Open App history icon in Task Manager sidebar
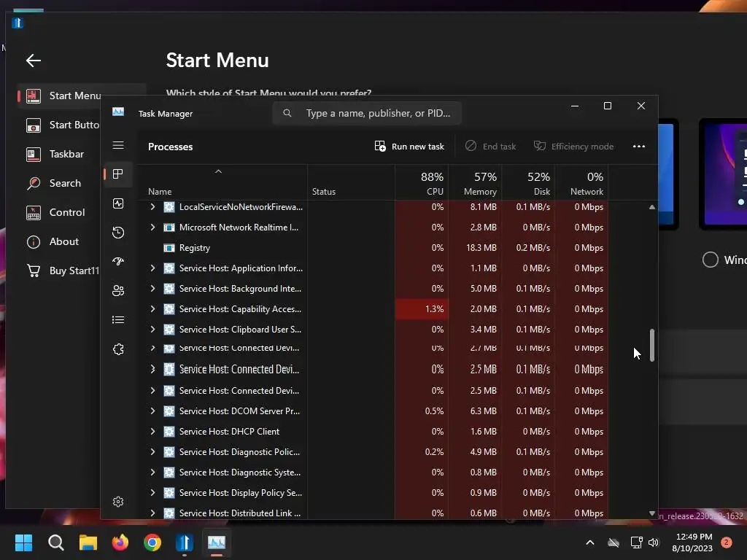The width and height of the screenshot is (747, 560). pos(118,233)
